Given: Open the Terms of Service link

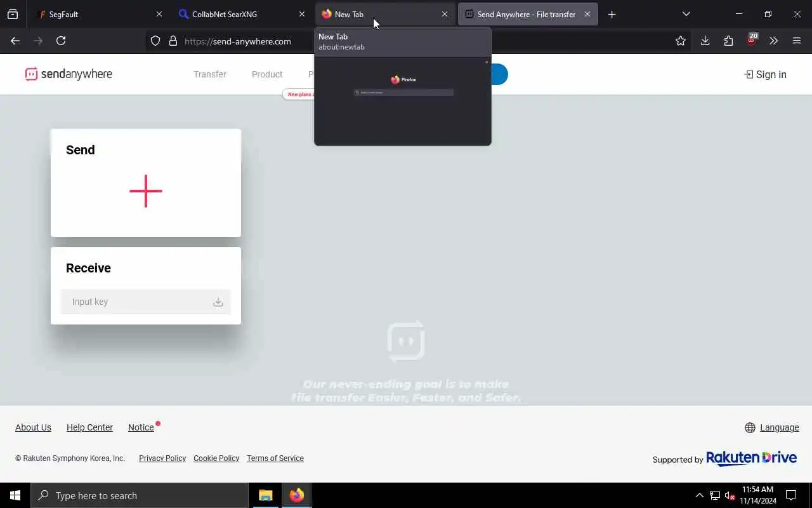Looking at the screenshot, I should [x=275, y=458].
